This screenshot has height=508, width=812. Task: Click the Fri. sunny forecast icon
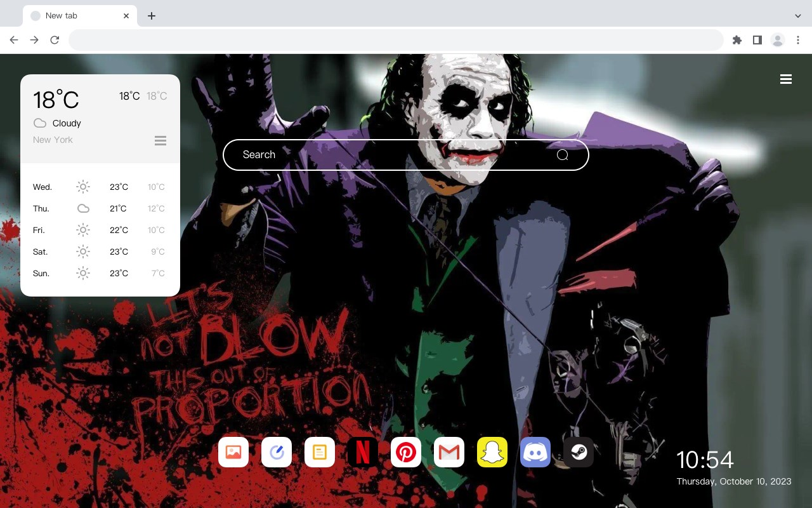(x=83, y=230)
